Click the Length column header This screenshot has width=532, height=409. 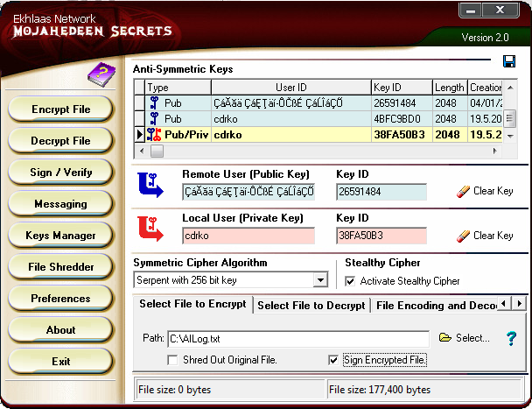[450, 88]
